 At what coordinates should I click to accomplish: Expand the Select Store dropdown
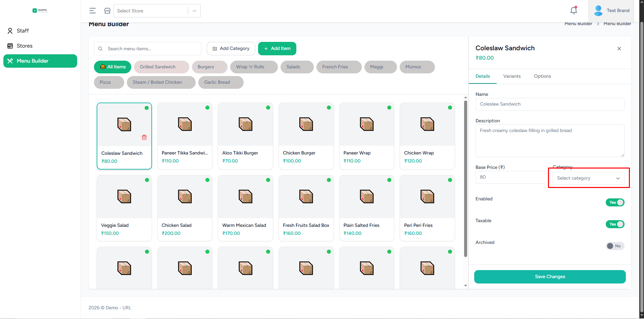(x=194, y=11)
